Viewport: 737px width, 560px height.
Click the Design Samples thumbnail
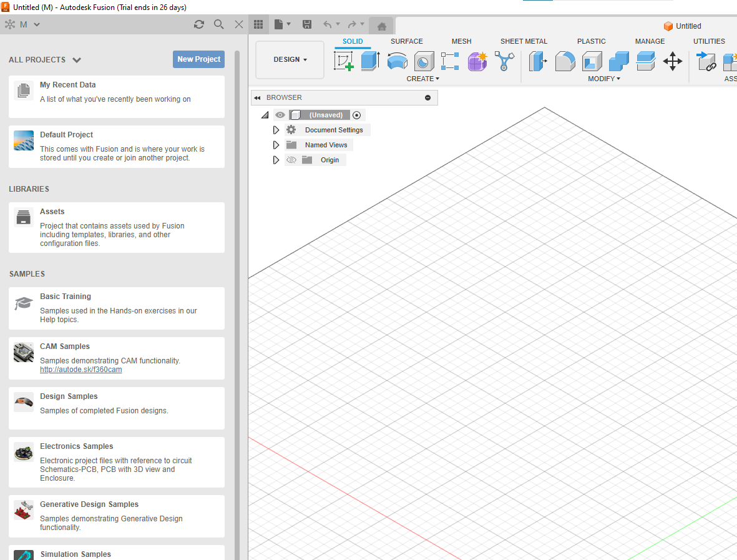pyautogui.click(x=24, y=402)
